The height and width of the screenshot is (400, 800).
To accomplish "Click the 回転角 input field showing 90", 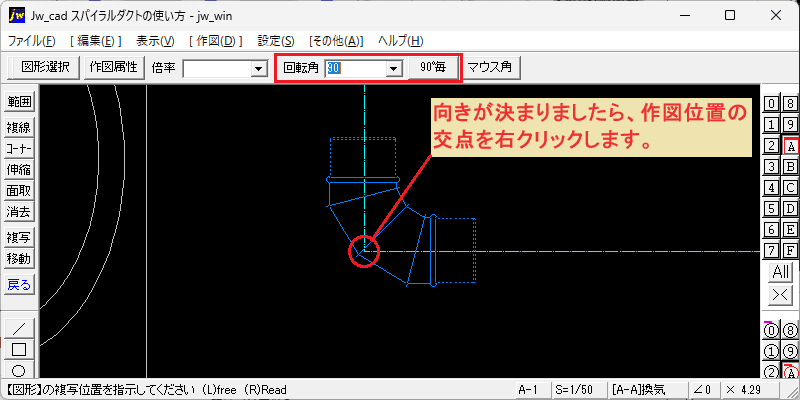I will (x=355, y=68).
